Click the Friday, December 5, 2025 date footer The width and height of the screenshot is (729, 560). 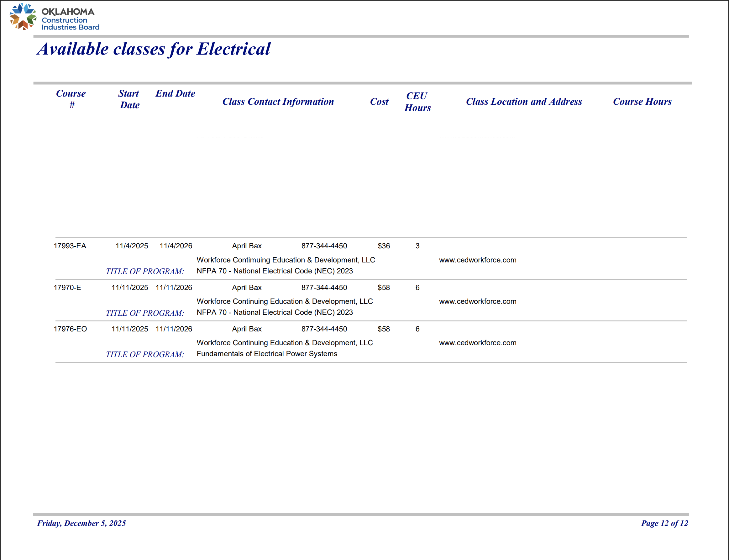pyautogui.click(x=81, y=523)
